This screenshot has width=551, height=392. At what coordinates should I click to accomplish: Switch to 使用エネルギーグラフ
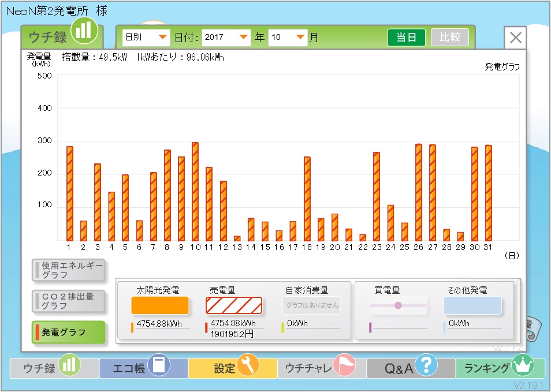[x=69, y=270]
